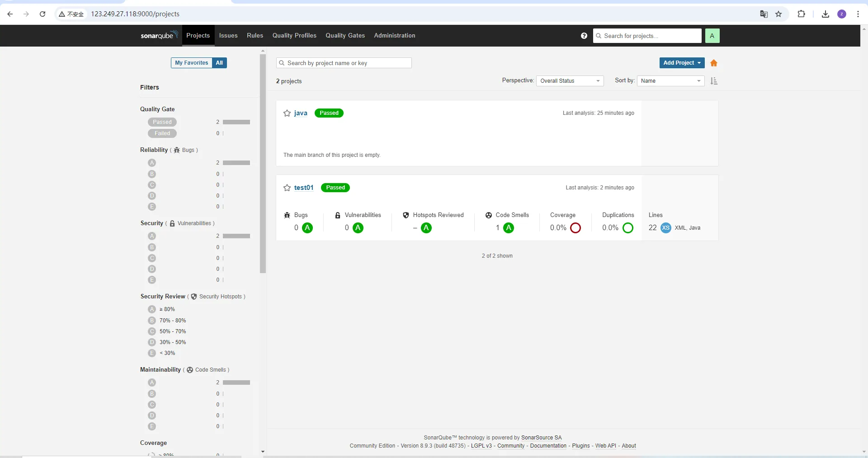Open the java project link
The height and width of the screenshot is (458, 868).
pyautogui.click(x=301, y=113)
